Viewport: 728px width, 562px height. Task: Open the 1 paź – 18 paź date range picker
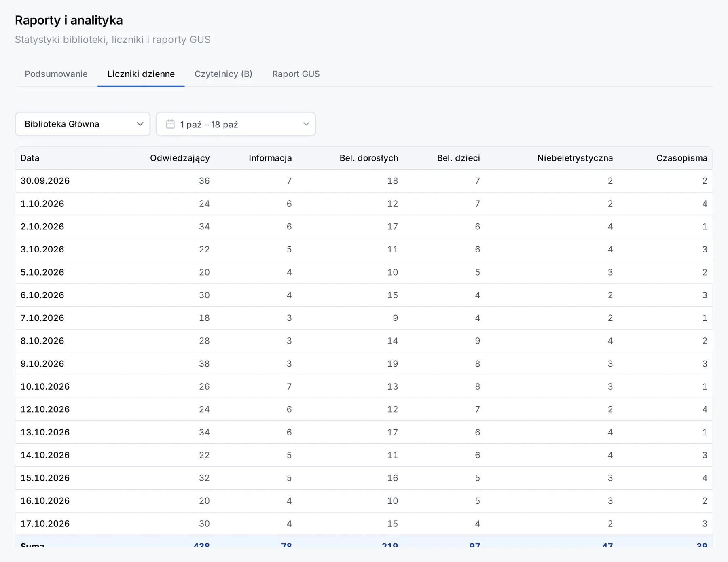click(x=236, y=124)
